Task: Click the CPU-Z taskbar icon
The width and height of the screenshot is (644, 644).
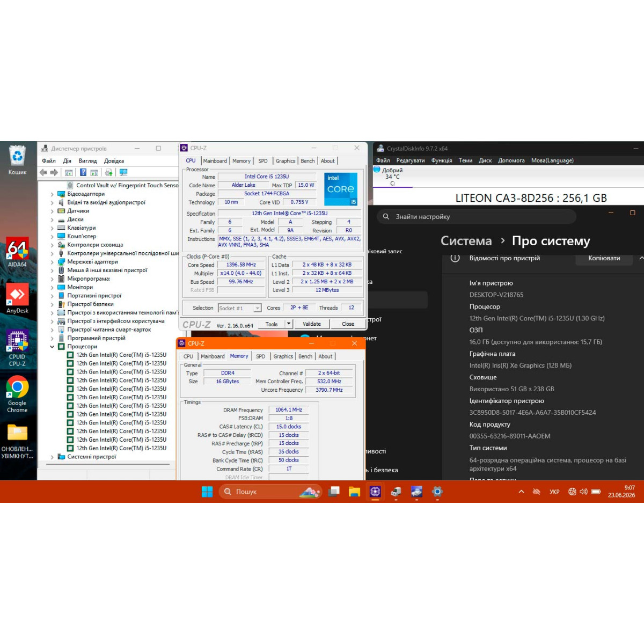Action: tap(375, 491)
